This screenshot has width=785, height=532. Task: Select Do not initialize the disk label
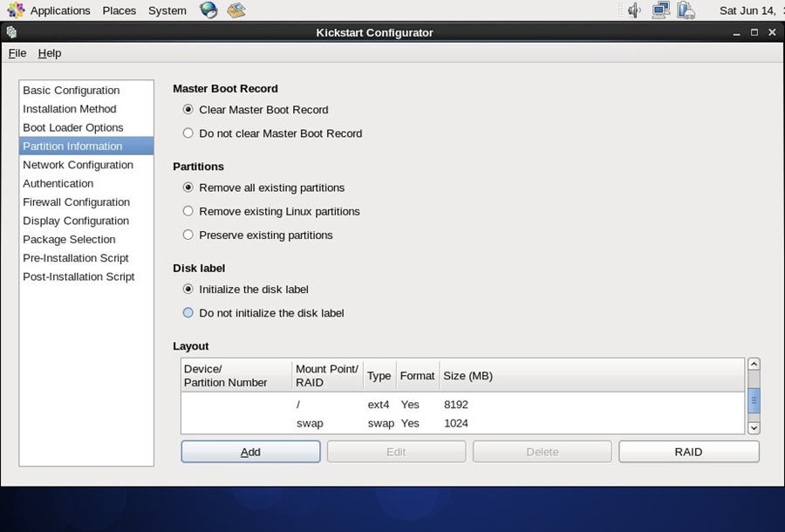pos(188,312)
